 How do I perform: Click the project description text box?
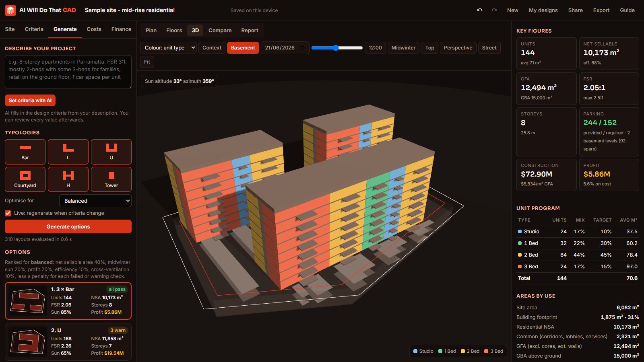click(x=68, y=72)
